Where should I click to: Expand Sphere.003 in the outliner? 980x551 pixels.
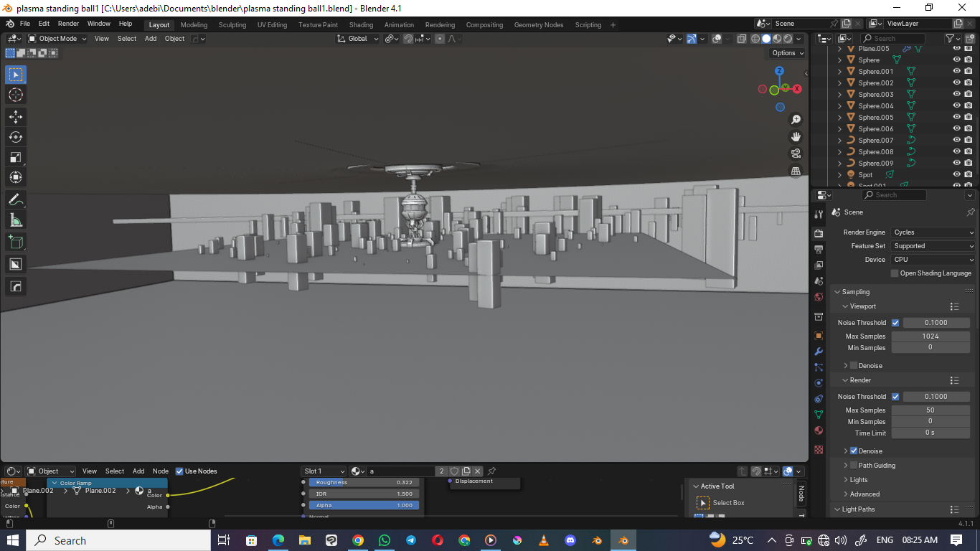(840, 95)
